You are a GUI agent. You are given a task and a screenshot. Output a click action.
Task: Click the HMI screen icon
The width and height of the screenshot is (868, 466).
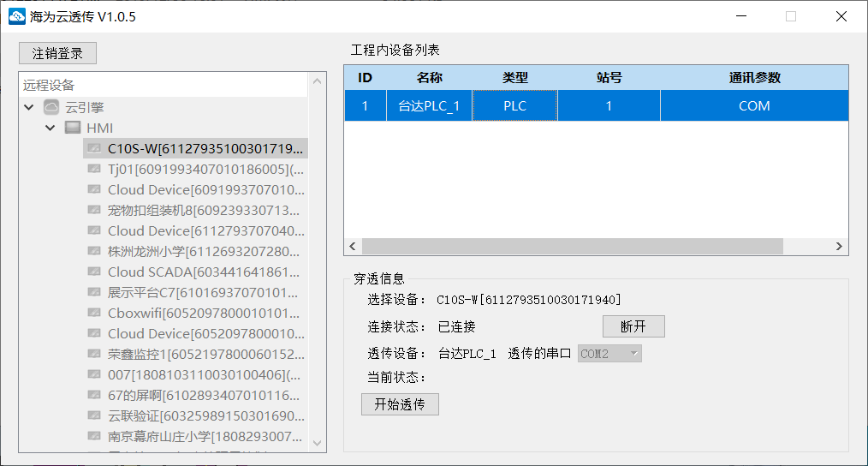pyautogui.click(x=73, y=128)
